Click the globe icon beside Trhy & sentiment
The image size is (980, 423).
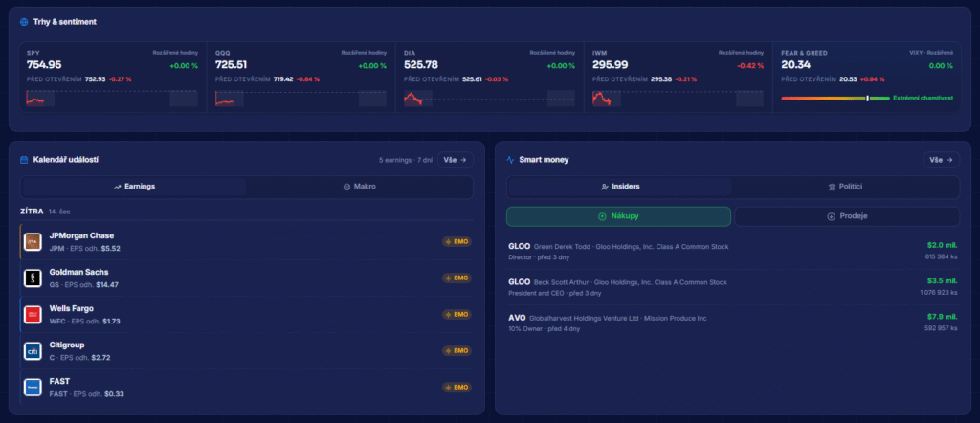pos(24,22)
